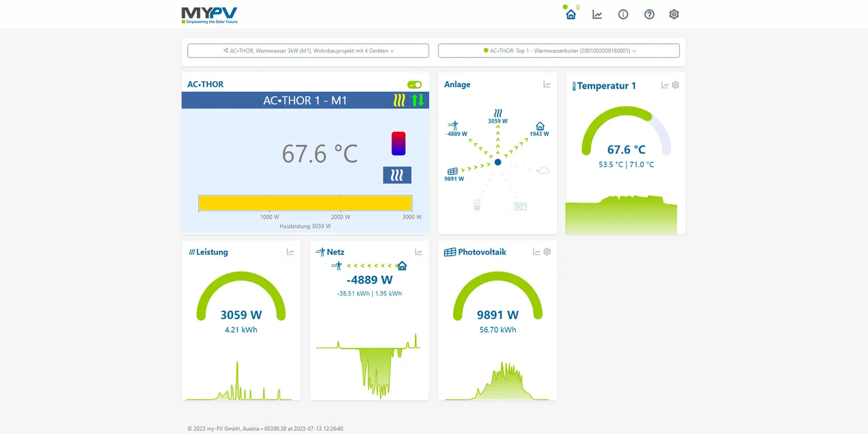Click the Temperatur 1 history graph

(x=621, y=215)
